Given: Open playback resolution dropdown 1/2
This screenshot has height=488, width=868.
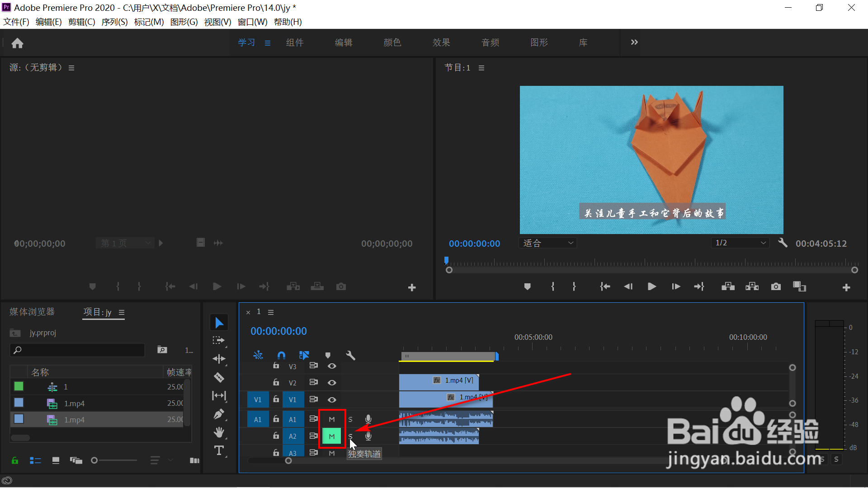Looking at the screenshot, I should tap(740, 243).
